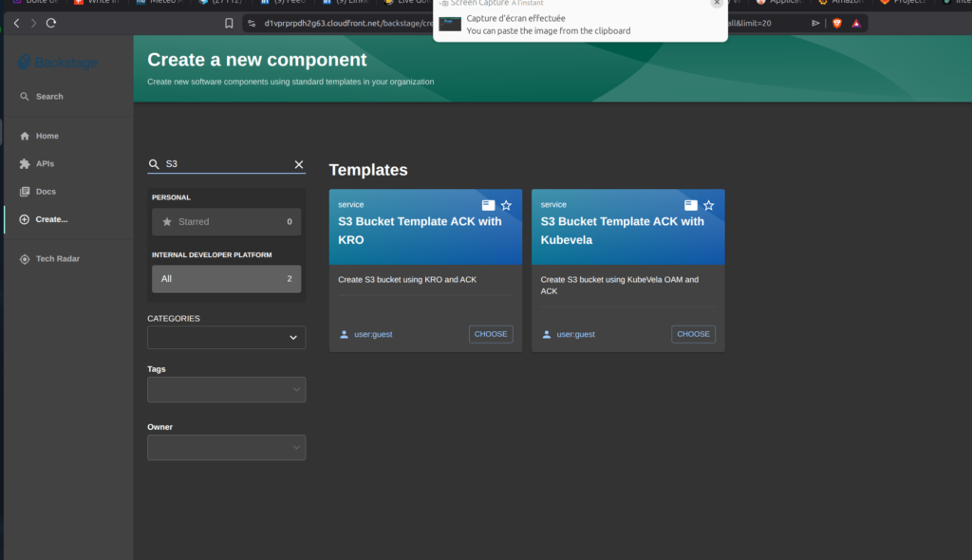This screenshot has width=972, height=560.
Task: Open Tech Radar from the sidebar
Action: (57, 259)
